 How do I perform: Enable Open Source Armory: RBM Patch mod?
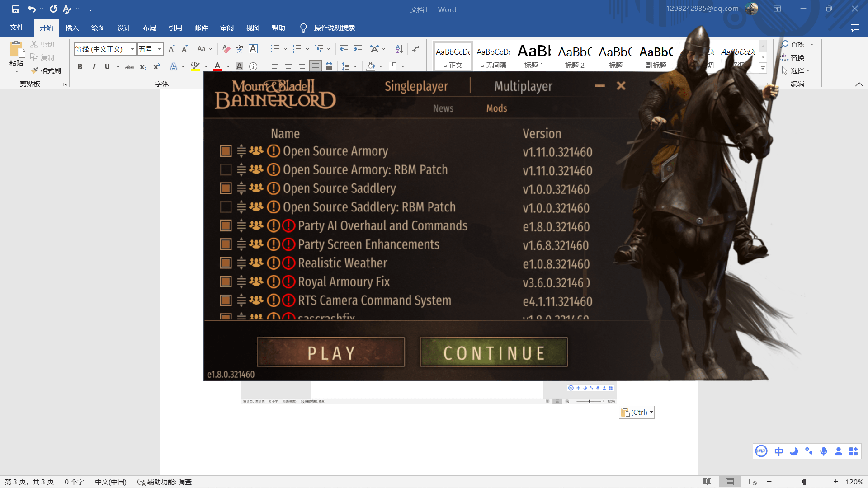226,169
